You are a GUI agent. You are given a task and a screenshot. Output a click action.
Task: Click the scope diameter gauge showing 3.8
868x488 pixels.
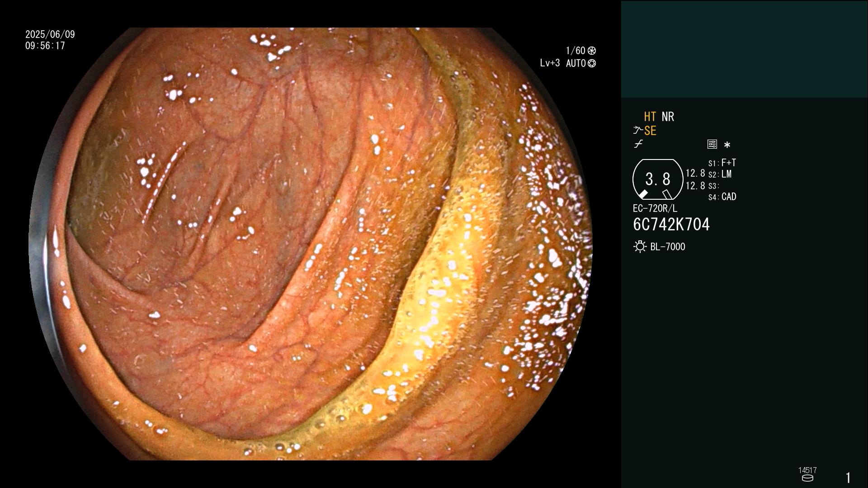coord(658,179)
